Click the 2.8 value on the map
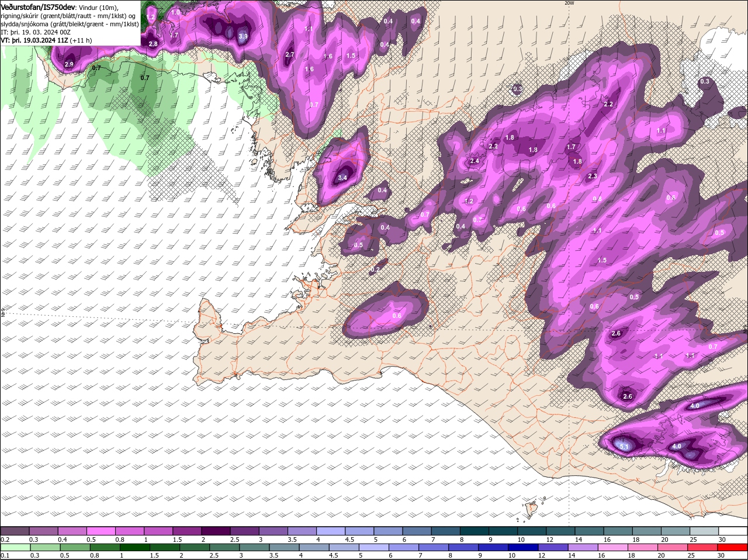 (153, 44)
